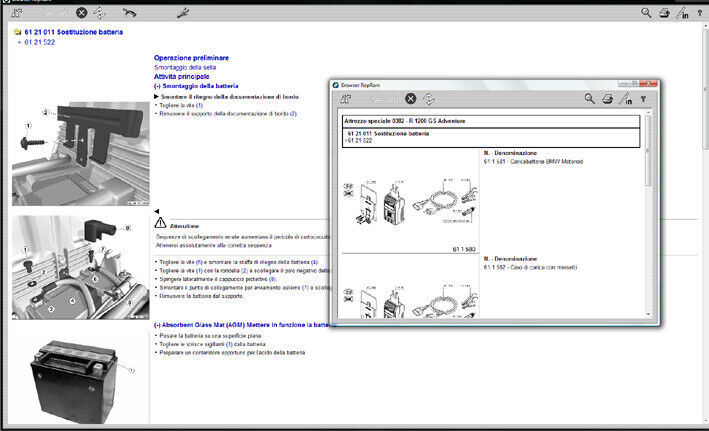Image resolution: width=709 pixels, height=431 pixels.
Task: Click the help question mark in popup toolbar
Action: pos(642,99)
